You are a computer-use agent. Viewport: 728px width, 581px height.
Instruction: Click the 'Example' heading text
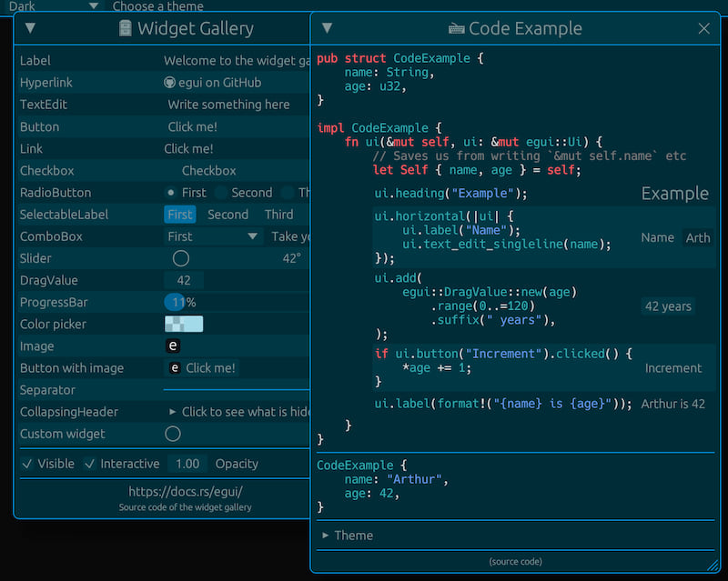click(674, 193)
